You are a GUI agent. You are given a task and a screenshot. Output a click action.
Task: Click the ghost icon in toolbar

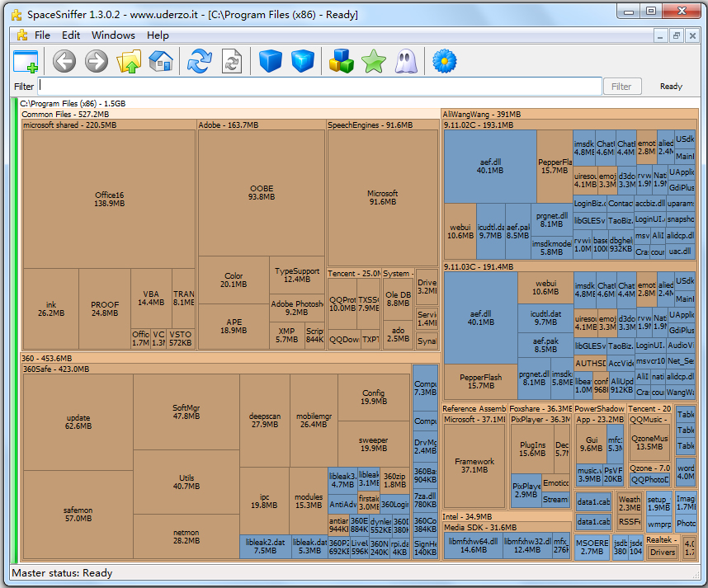click(406, 61)
